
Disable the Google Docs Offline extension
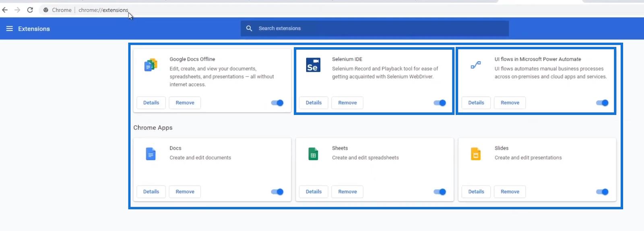point(277,103)
